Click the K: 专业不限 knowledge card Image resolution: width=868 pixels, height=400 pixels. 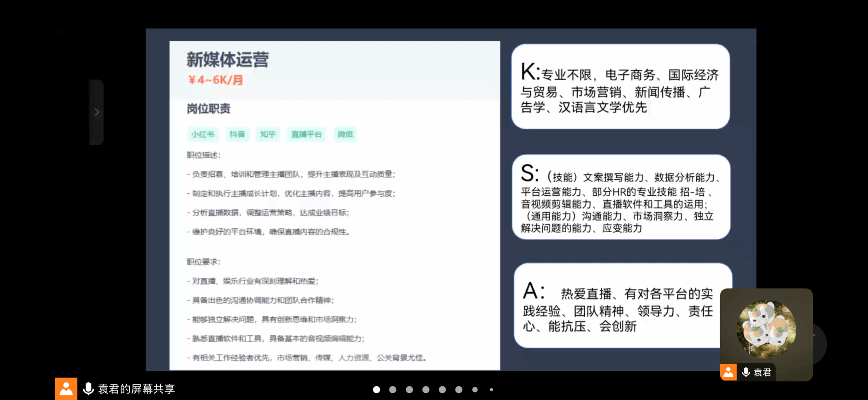tap(620, 86)
